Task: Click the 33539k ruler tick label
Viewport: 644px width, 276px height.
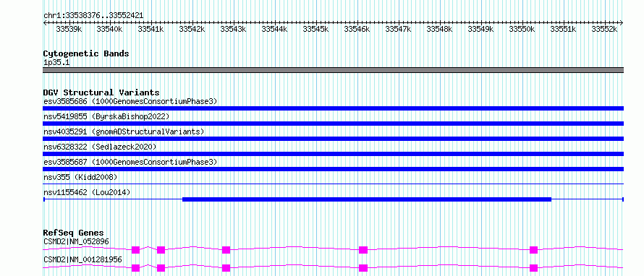Action: point(69,29)
